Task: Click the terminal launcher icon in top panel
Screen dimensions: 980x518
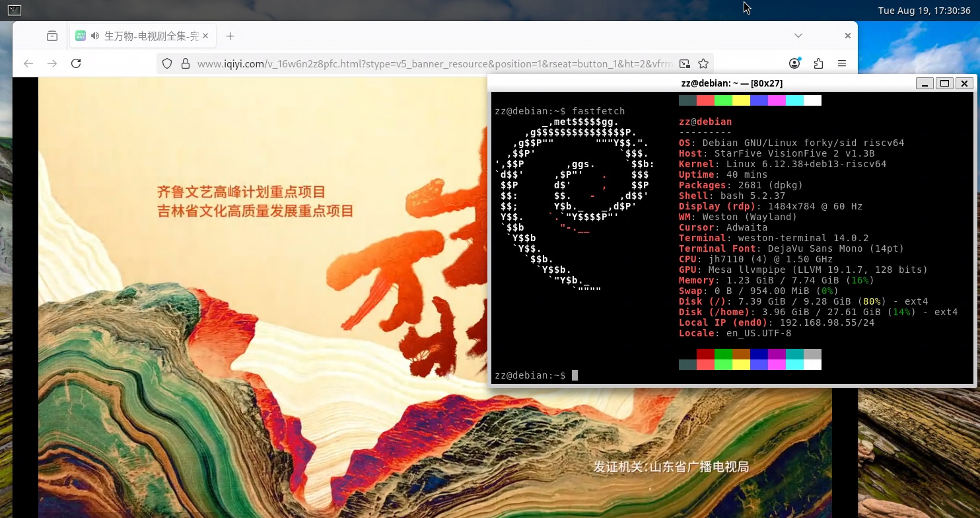Action: (x=14, y=10)
